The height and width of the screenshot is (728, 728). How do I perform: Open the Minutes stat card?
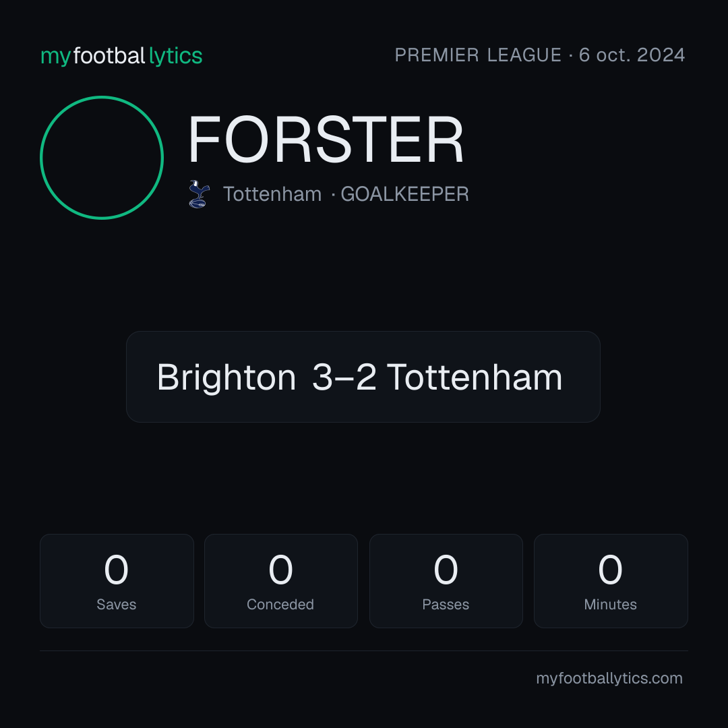611,581
